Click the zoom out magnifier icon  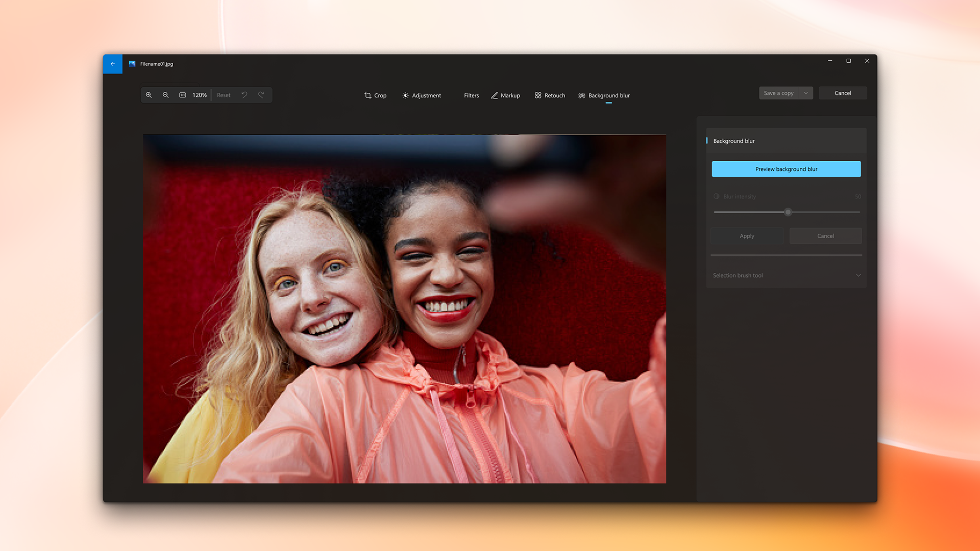165,95
